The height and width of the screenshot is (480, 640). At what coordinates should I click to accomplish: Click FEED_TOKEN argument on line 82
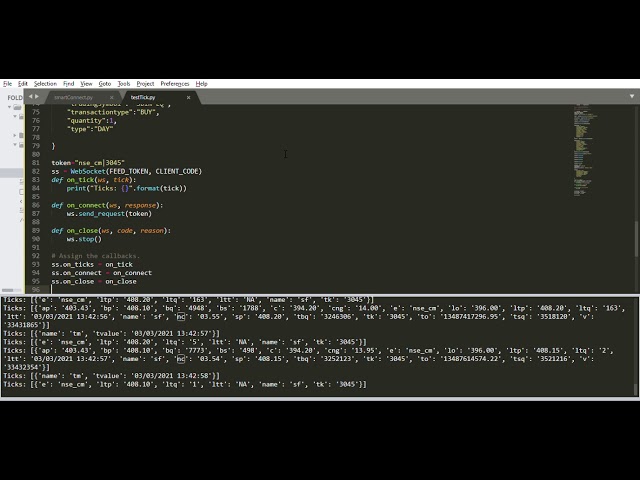(x=129, y=171)
